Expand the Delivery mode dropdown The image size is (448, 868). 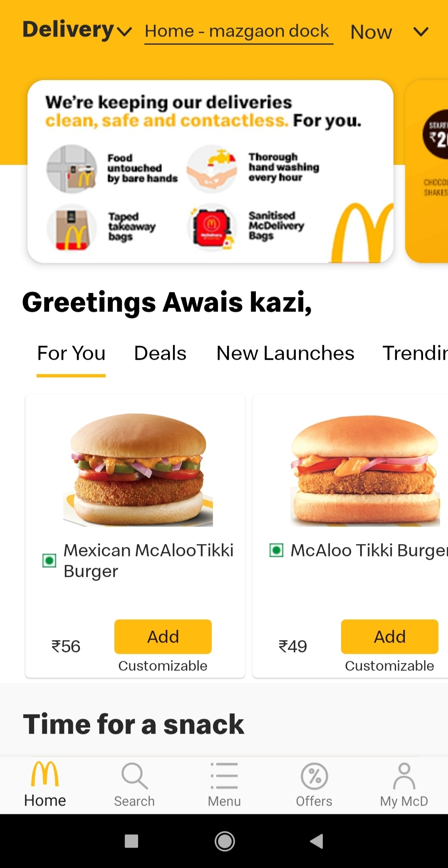click(x=77, y=30)
